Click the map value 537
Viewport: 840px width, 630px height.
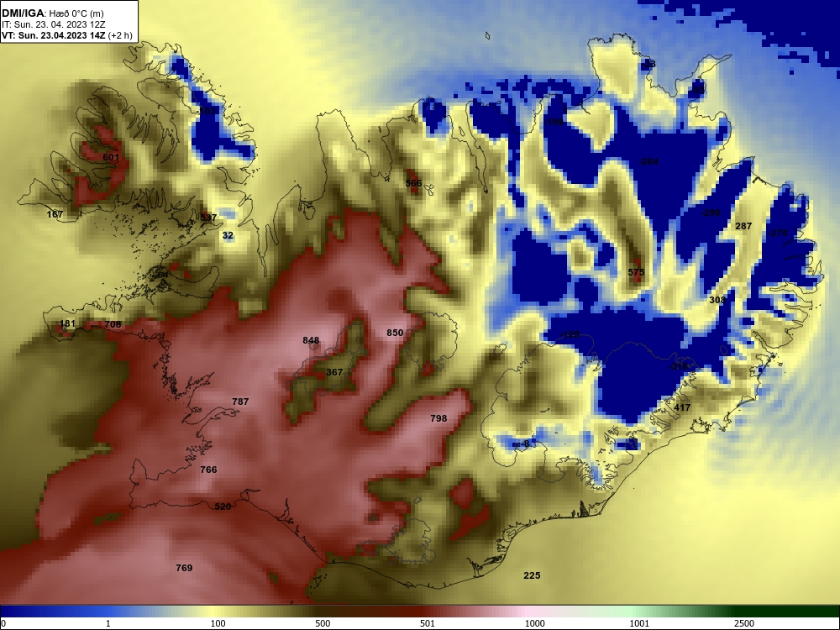click(x=208, y=218)
